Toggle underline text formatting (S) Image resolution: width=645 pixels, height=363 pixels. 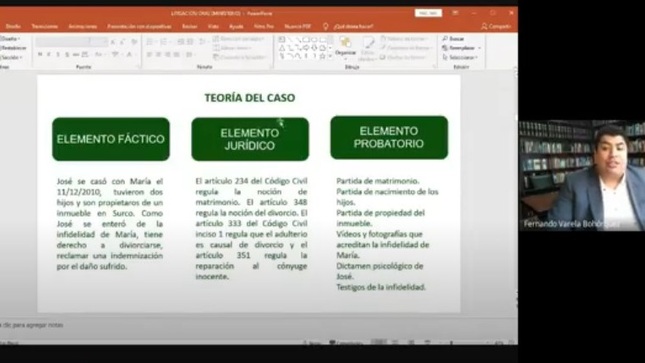[58, 54]
